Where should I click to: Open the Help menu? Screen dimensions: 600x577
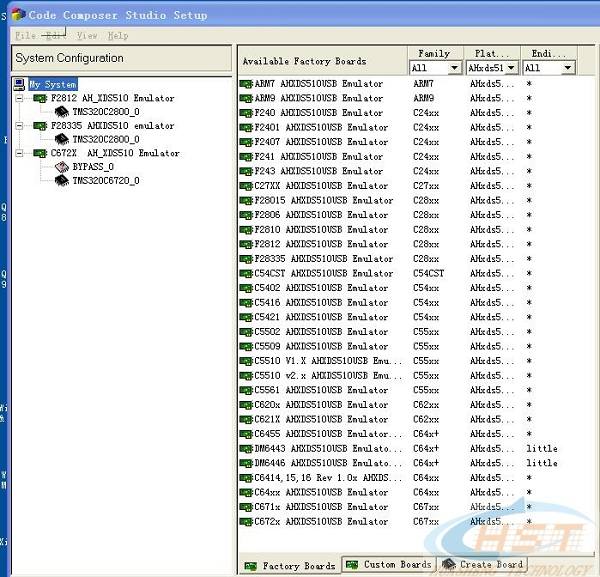point(118,36)
